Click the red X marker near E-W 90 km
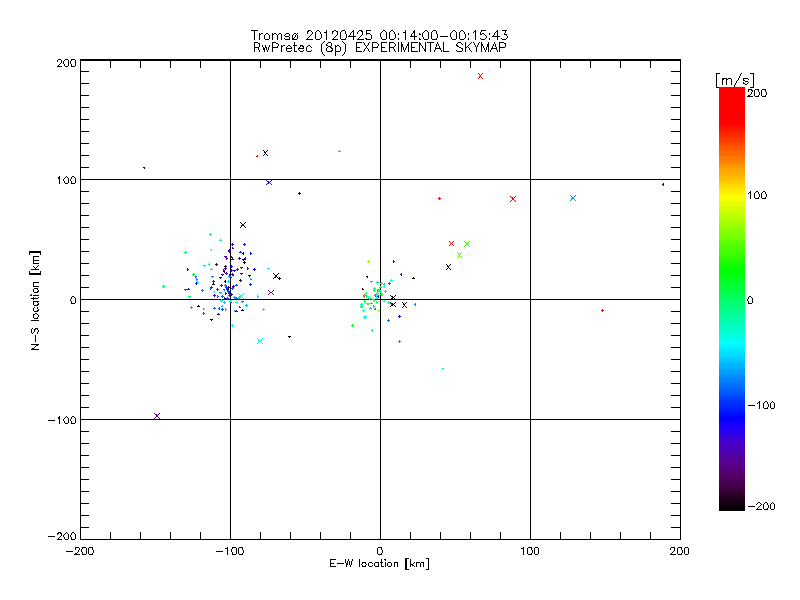Screen dimensions: 800x600 (513, 199)
